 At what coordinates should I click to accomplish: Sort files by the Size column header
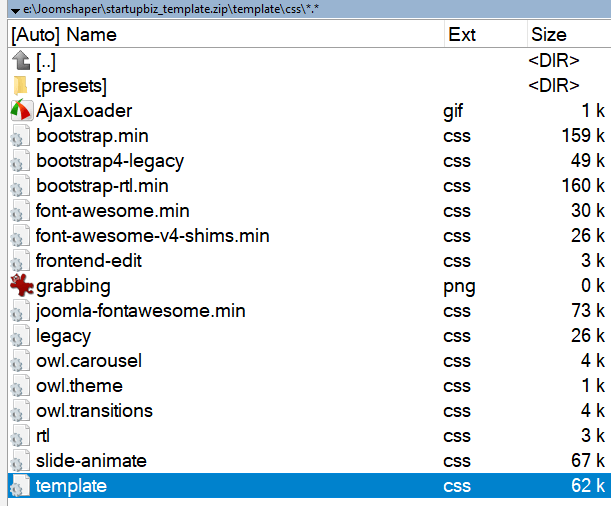549,35
